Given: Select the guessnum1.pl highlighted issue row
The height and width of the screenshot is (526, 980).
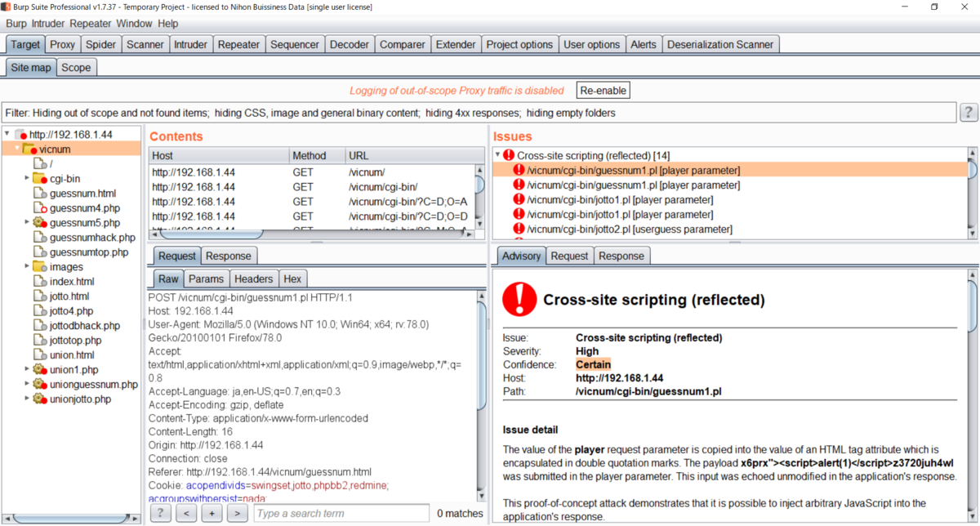Looking at the screenshot, I should pyautogui.click(x=729, y=170).
